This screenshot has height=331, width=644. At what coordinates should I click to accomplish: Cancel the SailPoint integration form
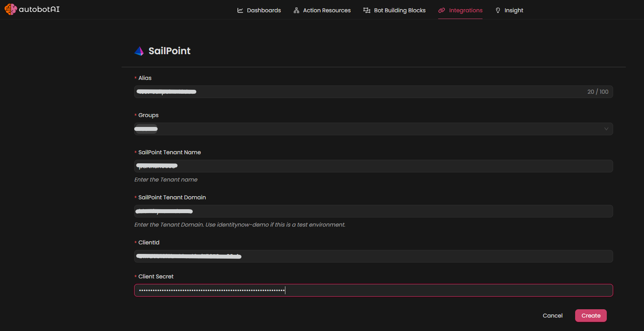click(x=553, y=316)
